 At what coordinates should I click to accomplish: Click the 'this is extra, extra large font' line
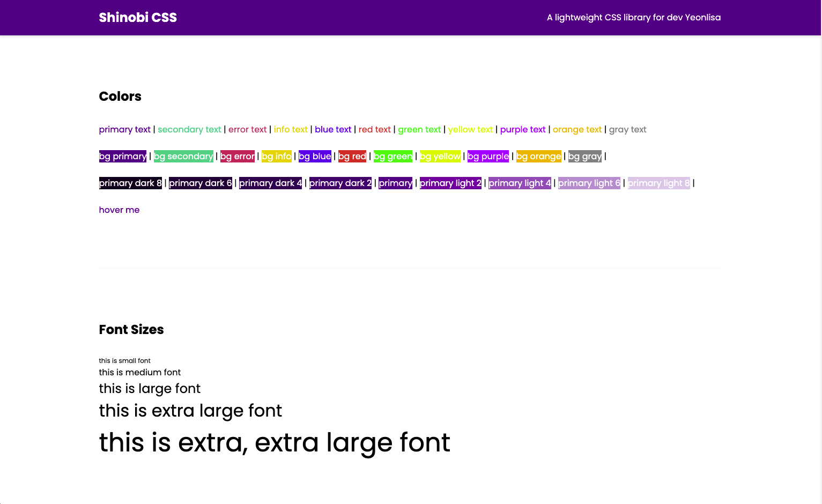(275, 443)
